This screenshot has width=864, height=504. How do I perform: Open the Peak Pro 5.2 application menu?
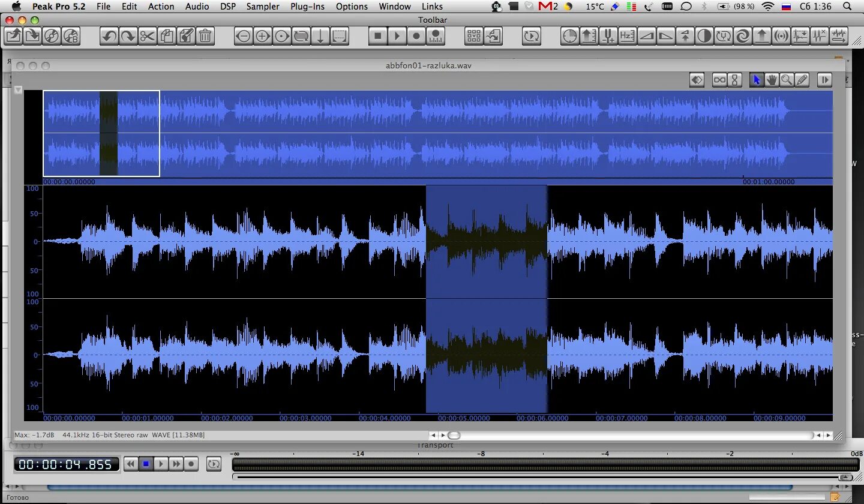pyautogui.click(x=59, y=7)
